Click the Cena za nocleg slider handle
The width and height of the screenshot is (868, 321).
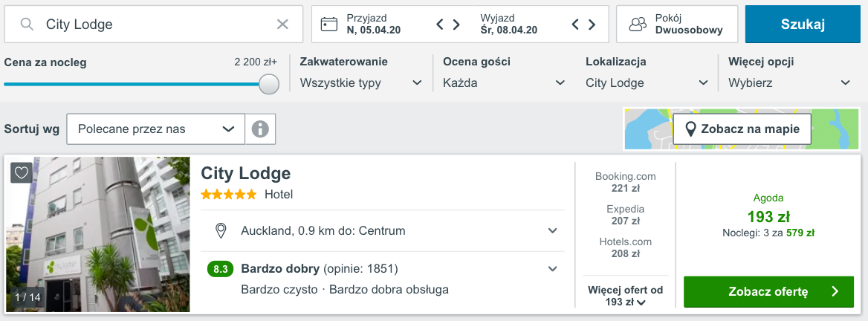point(269,84)
